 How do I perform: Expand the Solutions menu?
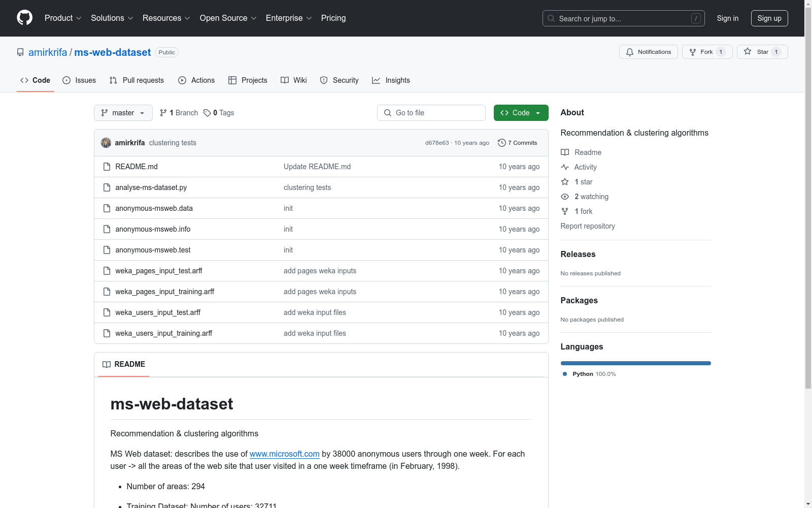[112, 18]
